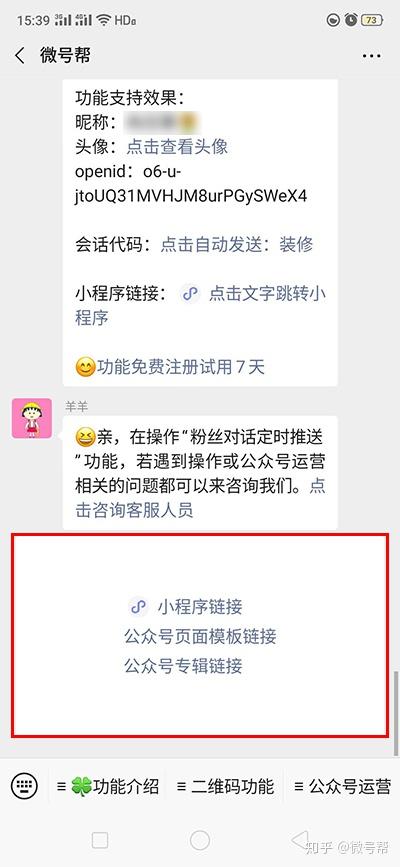Tap Android back triangle button
The height and width of the screenshot is (867, 400).
(x=299, y=840)
